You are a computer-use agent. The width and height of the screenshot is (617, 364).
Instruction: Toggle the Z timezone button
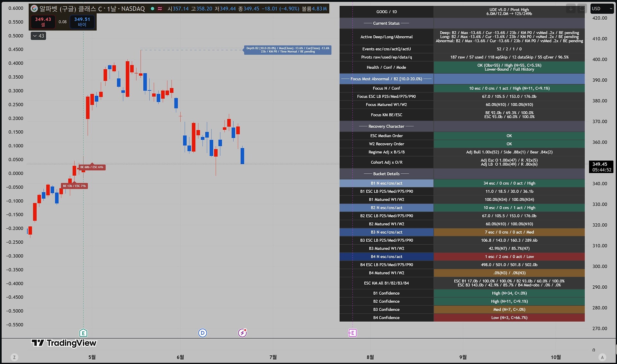coord(14,357)
